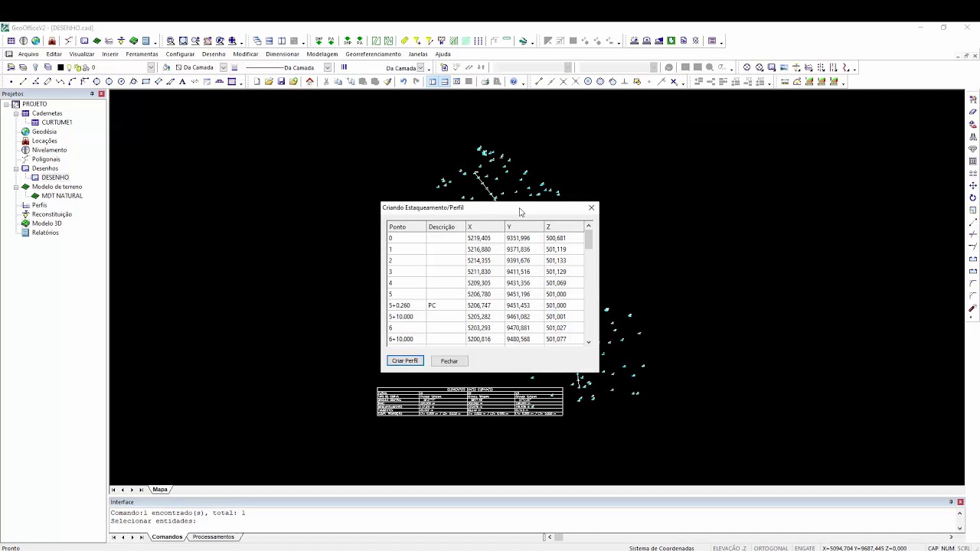
Task: Close the Interface panel
Action: 960,502
